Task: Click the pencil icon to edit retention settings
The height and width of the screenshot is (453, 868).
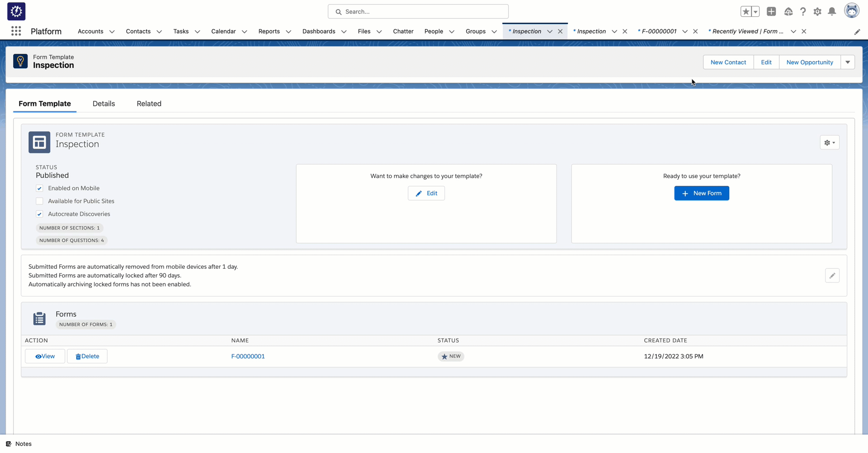Action: (832, 276)
